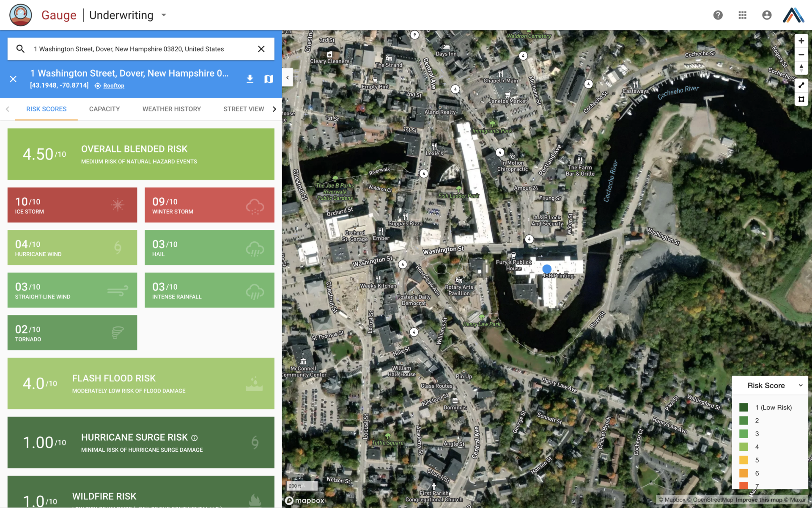Select the Hurricane Wind risk card

pos(72,248)
